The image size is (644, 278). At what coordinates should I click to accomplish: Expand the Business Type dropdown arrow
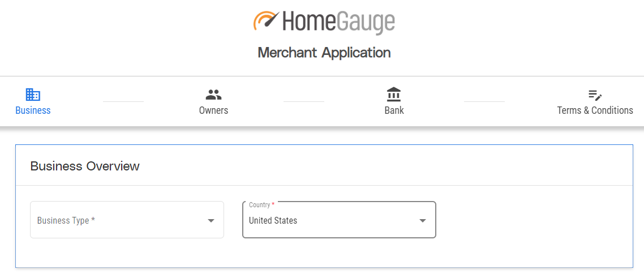point(211,220)
